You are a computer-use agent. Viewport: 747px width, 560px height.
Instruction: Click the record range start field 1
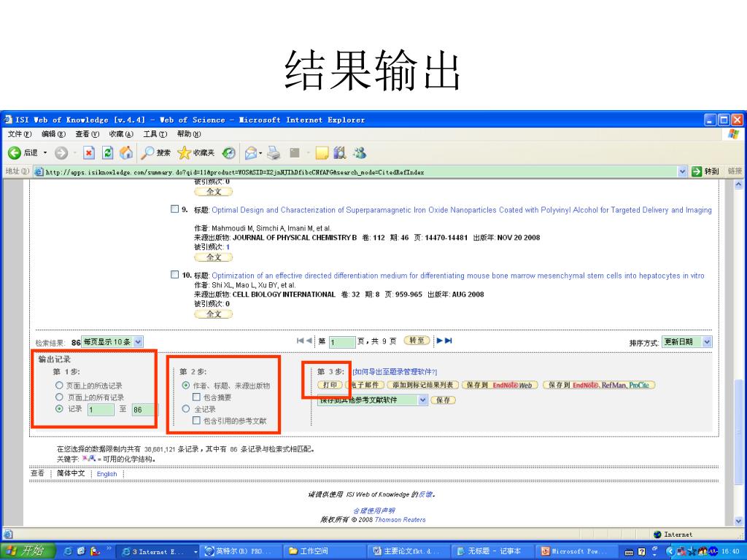pyautogui.click(x=101, y=410)
